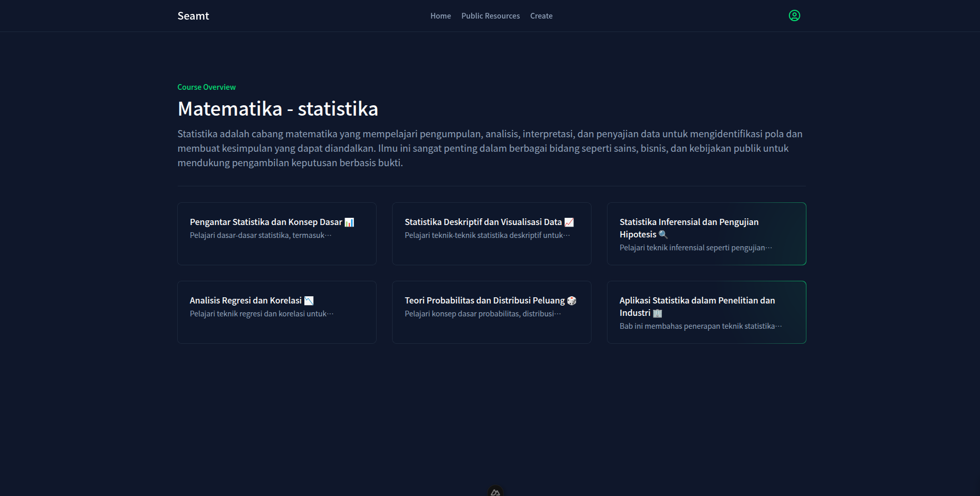
Task: Open Statistika Inferensial dan Pengujian Hipotesis title
Action: (689, 222)
